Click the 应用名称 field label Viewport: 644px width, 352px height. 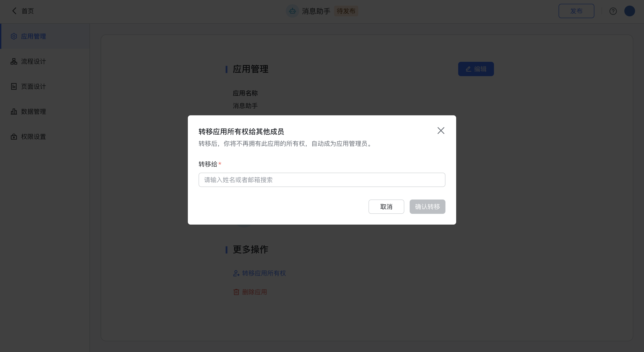click(245, 93)
